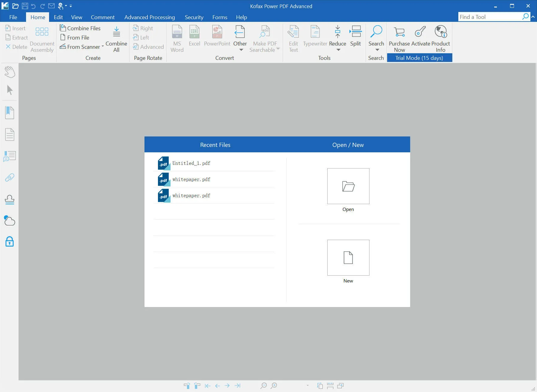Go to previous page
Viewport: 537px width, 392px height.
click(217, 386)
